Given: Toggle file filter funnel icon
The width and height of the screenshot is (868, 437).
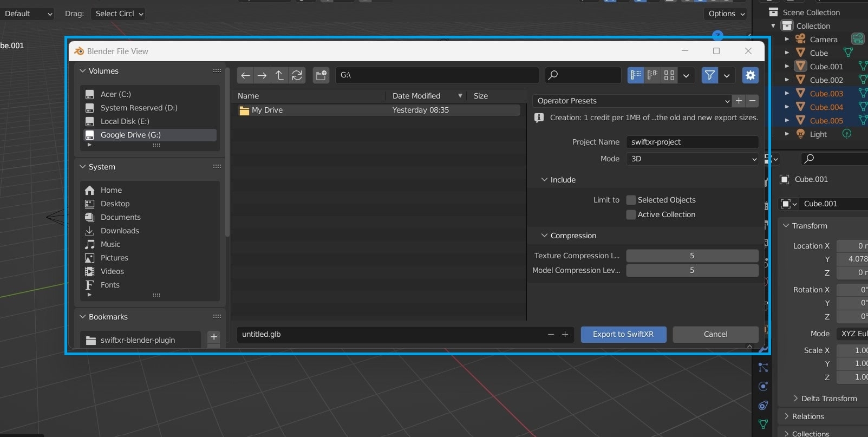Looking at the screenshot, I should (709, 75).
